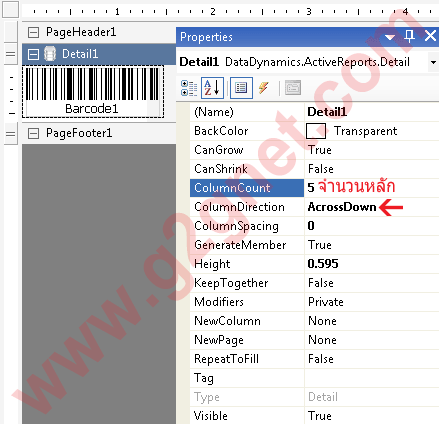
Task: Click the Visible value True
Action: [319, 416]
